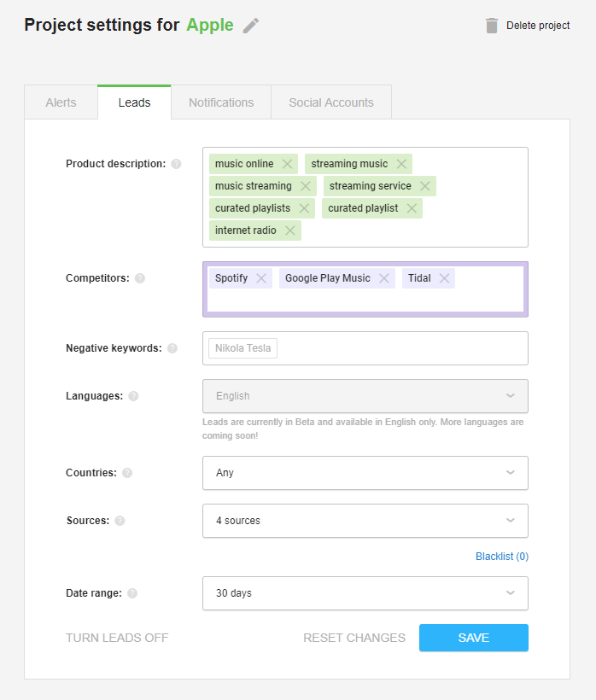Expand the Sources dropdown
Viewport: 596px width, 700px height.
point(365,521)
